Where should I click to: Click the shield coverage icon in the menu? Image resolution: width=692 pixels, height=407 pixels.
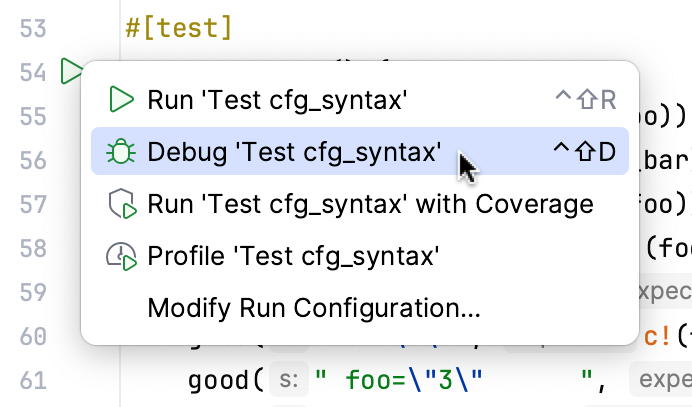pyautogui.click(x=121, y=205)
